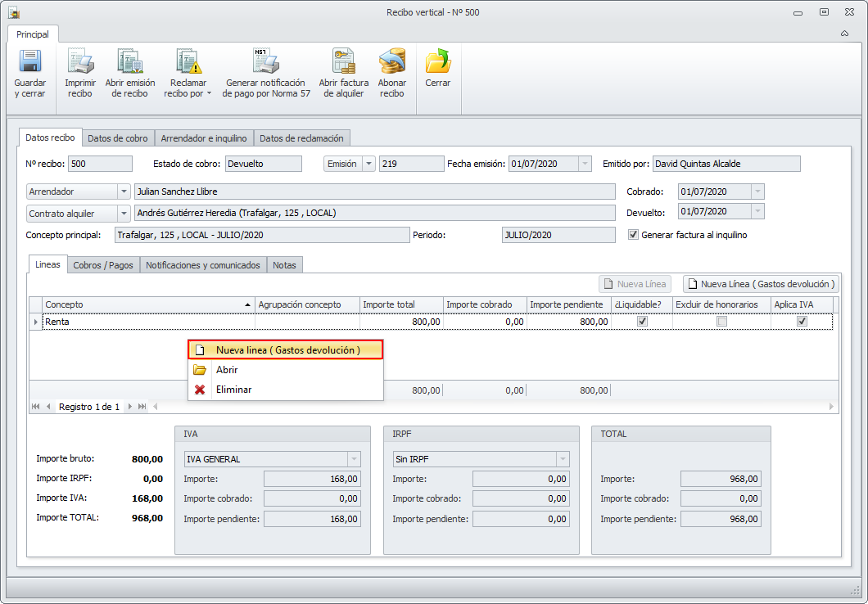Choose Abrir in the context menu

point(227,370)
